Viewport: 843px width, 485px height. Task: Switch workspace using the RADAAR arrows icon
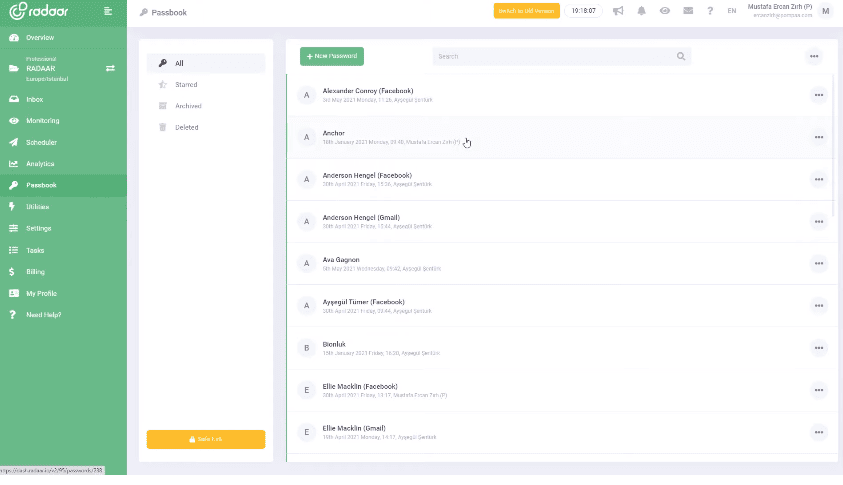point(111,68)
